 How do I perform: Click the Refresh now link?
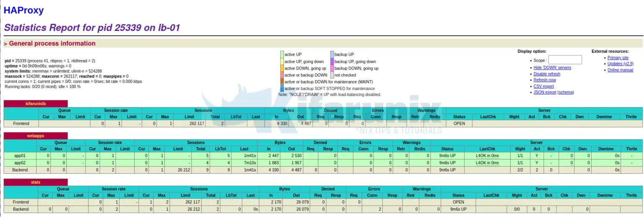(x=545, y=80)
